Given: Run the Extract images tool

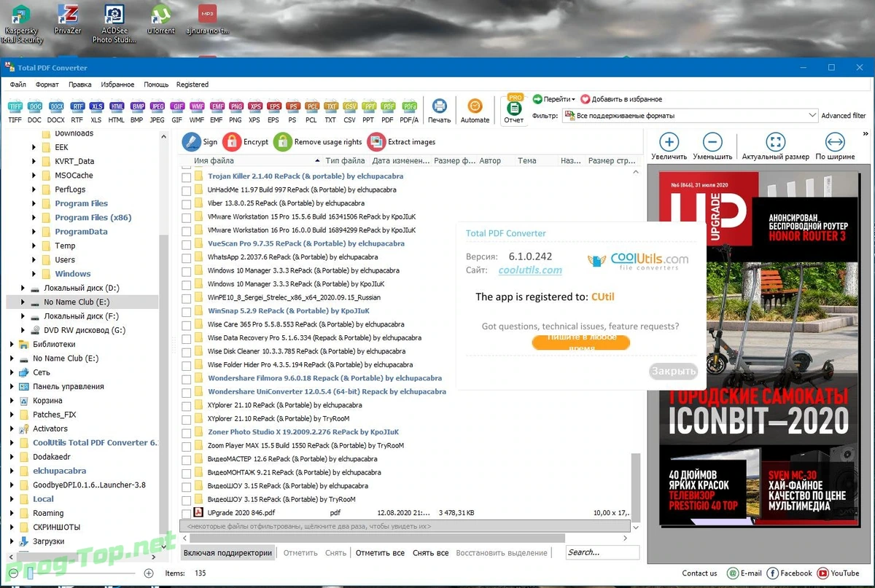Looking at the screenshot, I should (402, 141).
